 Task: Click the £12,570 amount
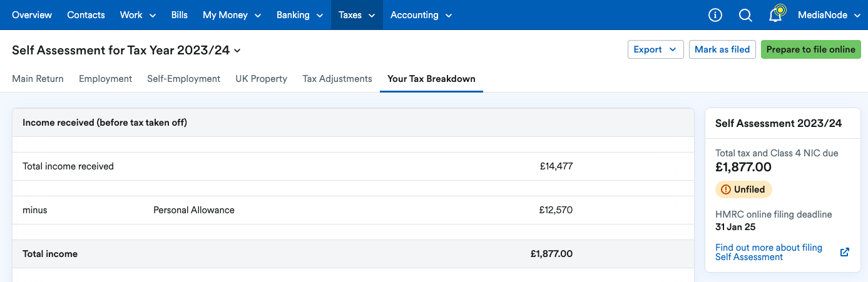(x=556, y=210)
